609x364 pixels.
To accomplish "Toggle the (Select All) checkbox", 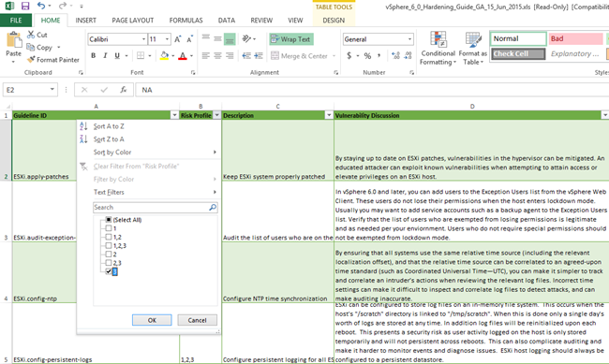I will (x=109, y=220).
